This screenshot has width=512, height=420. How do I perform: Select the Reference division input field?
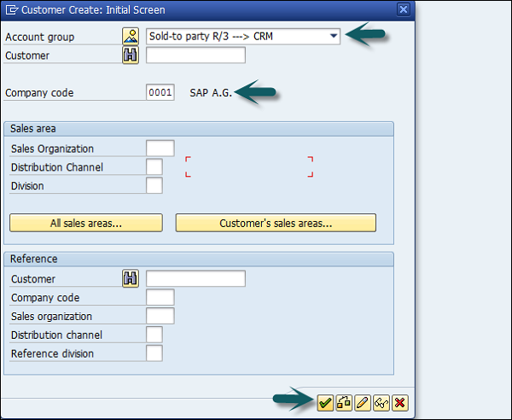click(x=154, y=353)
